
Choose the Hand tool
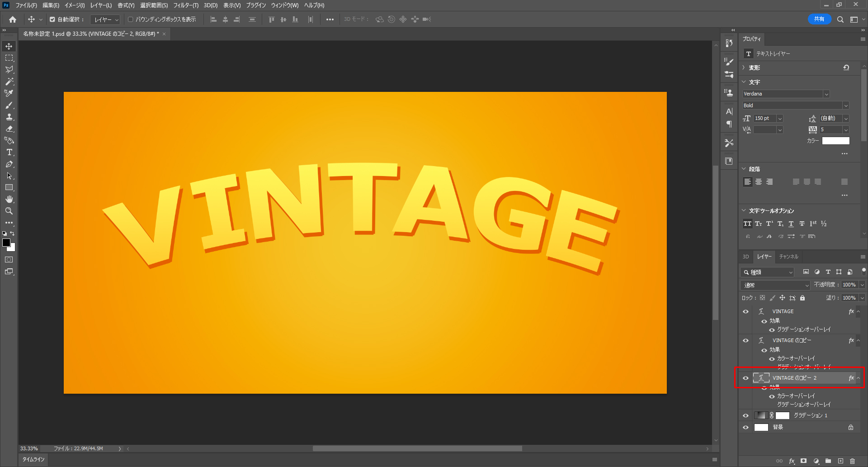pos(9,200)
